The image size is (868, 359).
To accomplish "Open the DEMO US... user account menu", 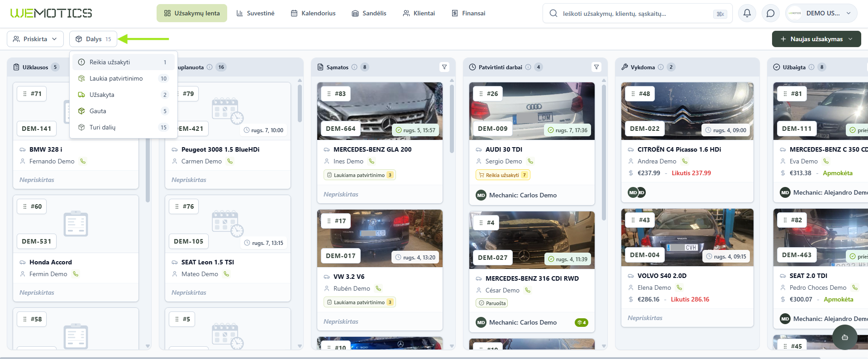I will [x=821, y=13].
